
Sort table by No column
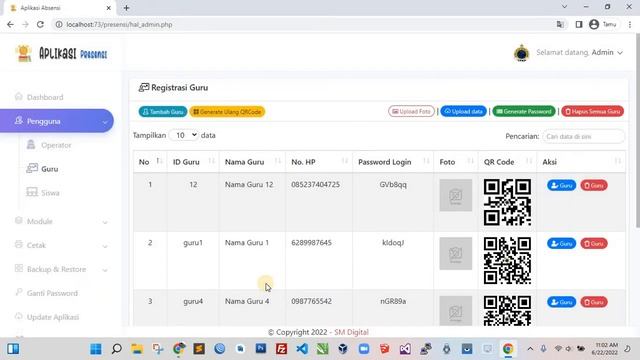[150, 162]
